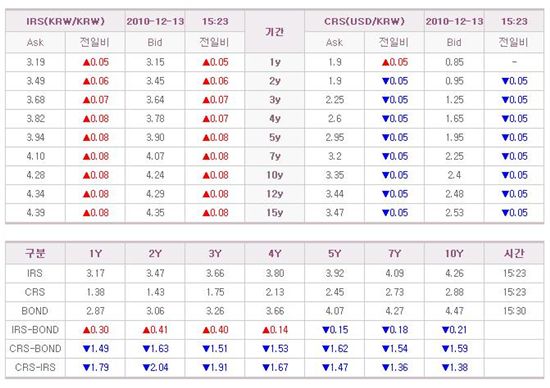Click the CRS-IRS row label
The image size is (550, 388).
coord(35,367)
